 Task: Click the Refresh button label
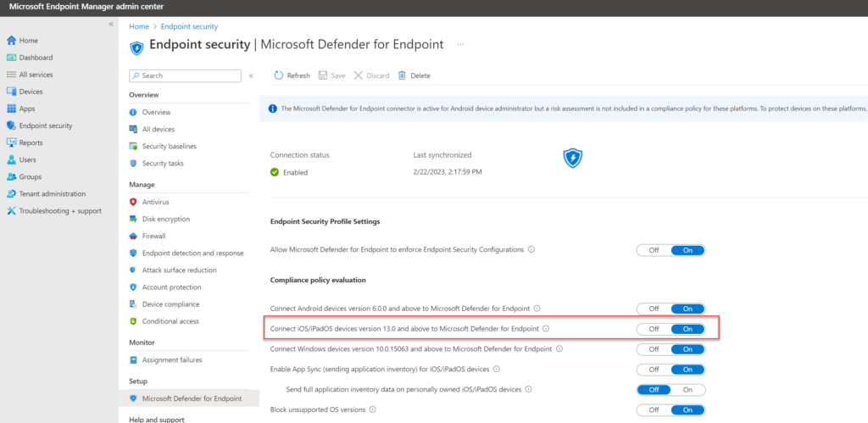pos(298,75)
